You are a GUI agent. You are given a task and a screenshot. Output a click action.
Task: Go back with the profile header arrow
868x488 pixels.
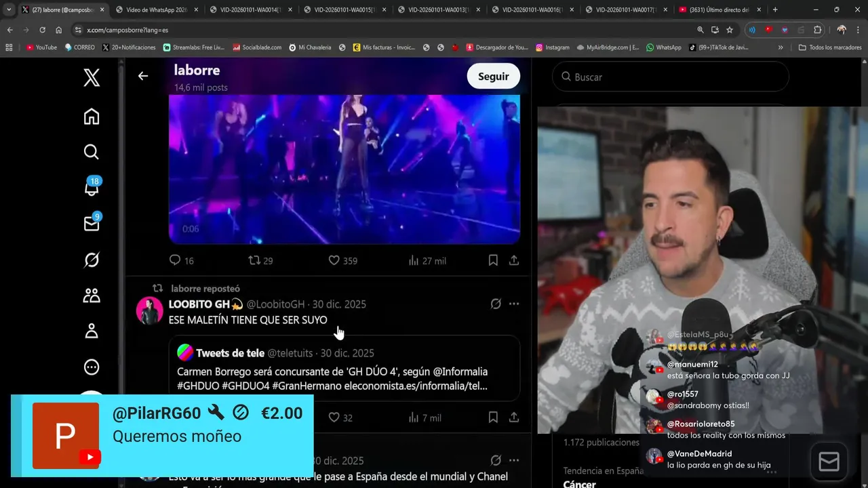(142, 76)
